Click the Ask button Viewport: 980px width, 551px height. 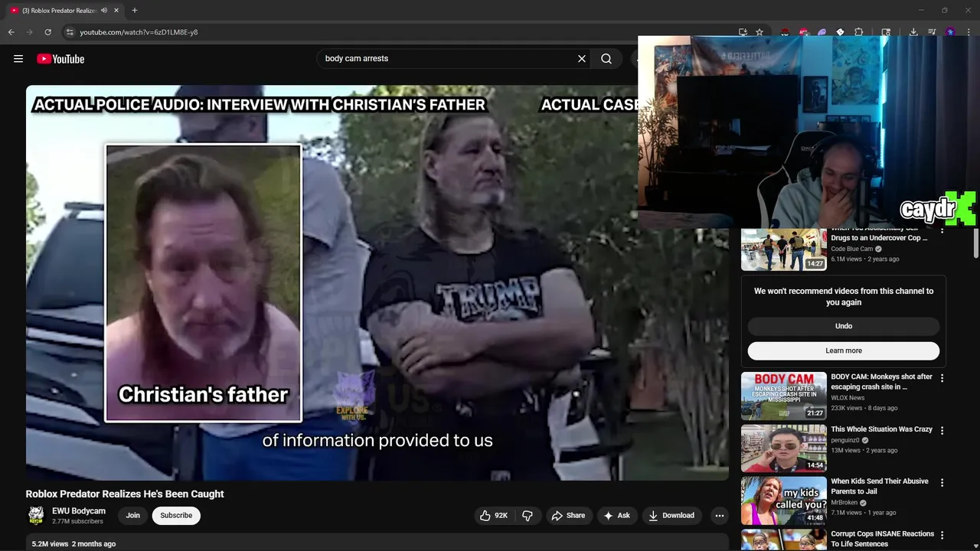[616, 516]
